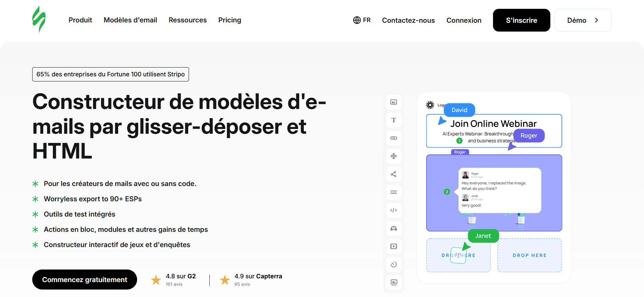Click the 'Very good!' reply text
The image size is (644, 297).
(x=471, y=205)
